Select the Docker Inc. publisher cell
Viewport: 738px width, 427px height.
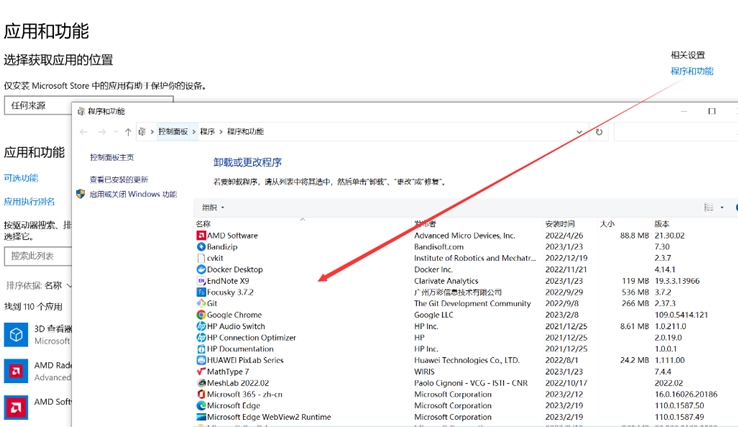click(433, 269)
